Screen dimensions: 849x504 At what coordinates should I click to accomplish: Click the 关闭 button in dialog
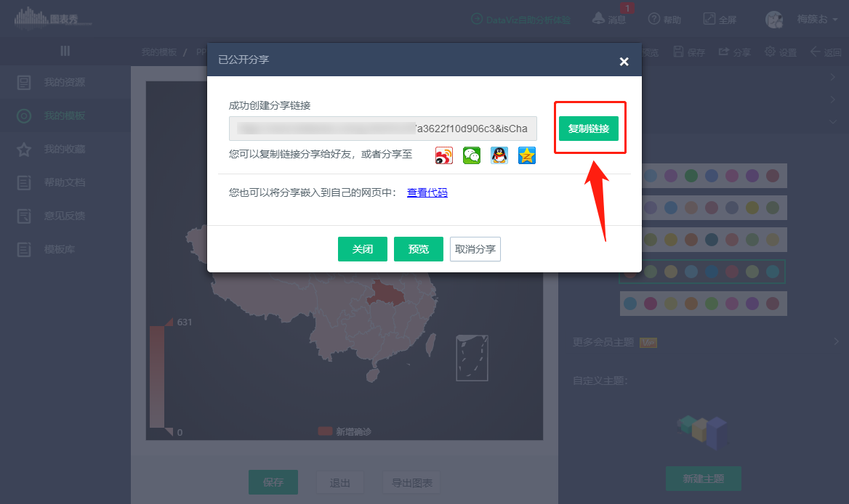[362, 249]
